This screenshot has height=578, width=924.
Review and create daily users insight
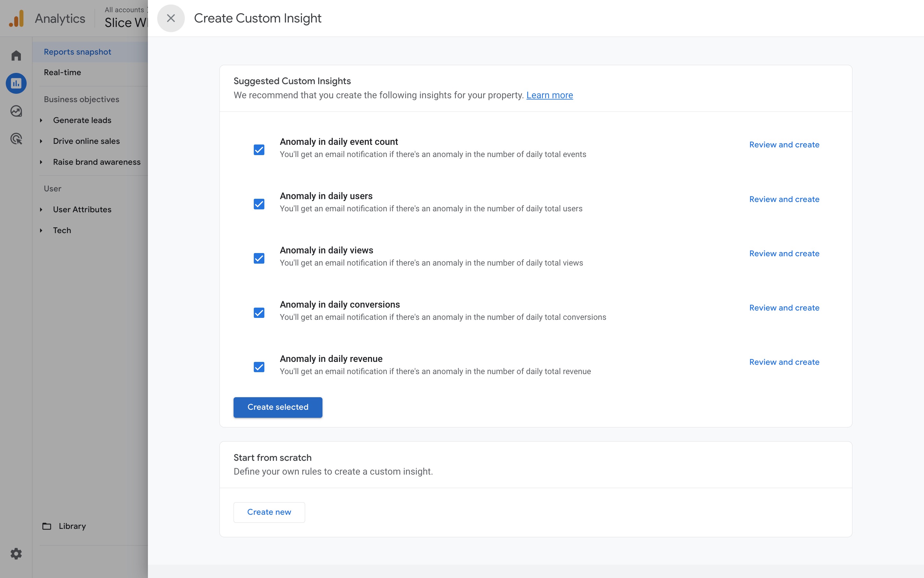(x=784, y=199)
